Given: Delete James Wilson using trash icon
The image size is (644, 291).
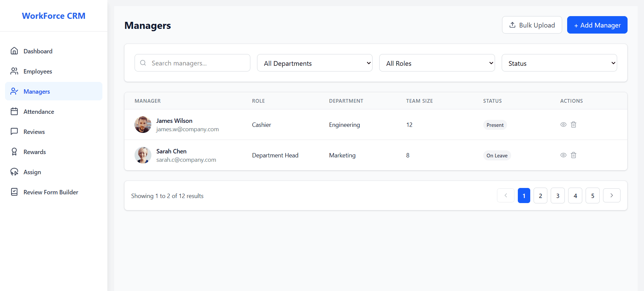Looking at the screenshot, I should [574, 125].
